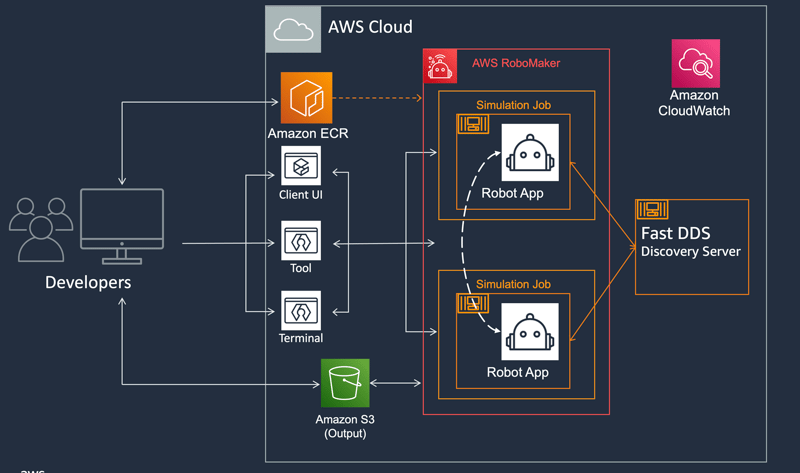
Task: Click the AWS RoboMaker red robot icon
Action: tap(440, 66)
